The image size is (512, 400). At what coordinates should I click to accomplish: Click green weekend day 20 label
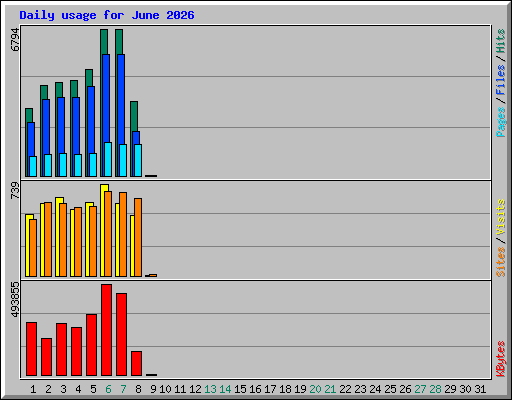[315, 389]
